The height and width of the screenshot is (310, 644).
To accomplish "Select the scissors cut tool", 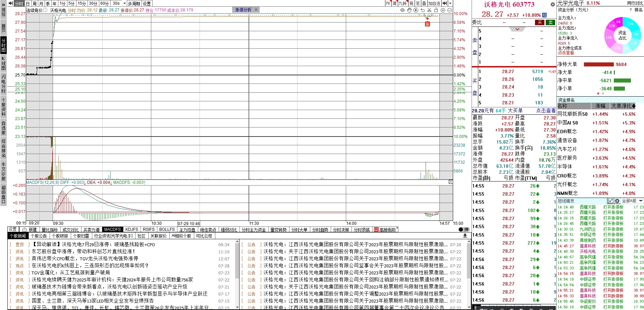I will click(x=429, y=10).
